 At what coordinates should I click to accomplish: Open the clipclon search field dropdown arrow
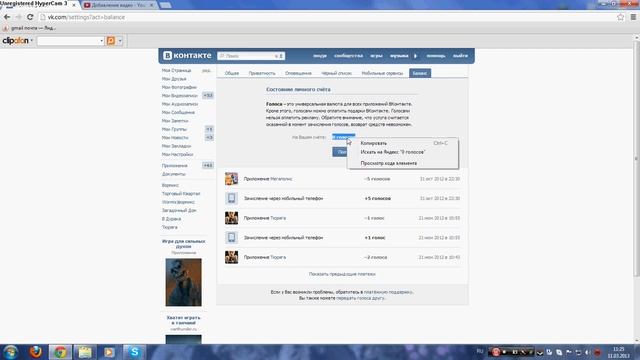point(101,41)
